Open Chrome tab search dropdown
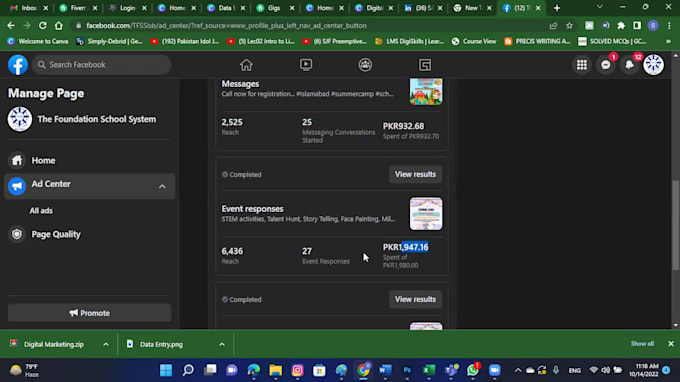 coord(600,7)
